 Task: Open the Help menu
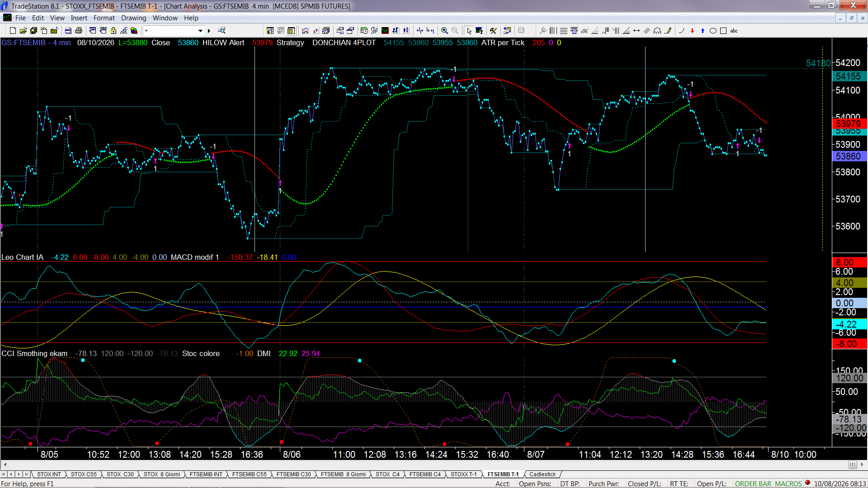point(191,18)
